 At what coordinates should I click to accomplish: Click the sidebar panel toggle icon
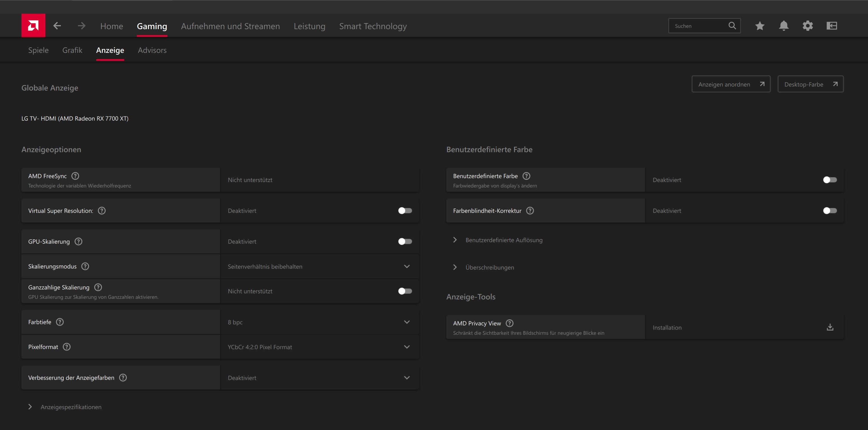tap(832, 26)
